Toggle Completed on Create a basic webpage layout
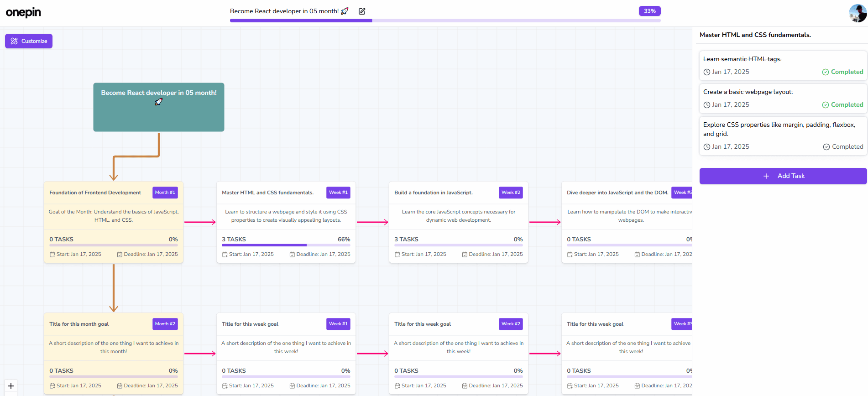The image size is (868, 396). pyautogui.click(x=842, y=105)
